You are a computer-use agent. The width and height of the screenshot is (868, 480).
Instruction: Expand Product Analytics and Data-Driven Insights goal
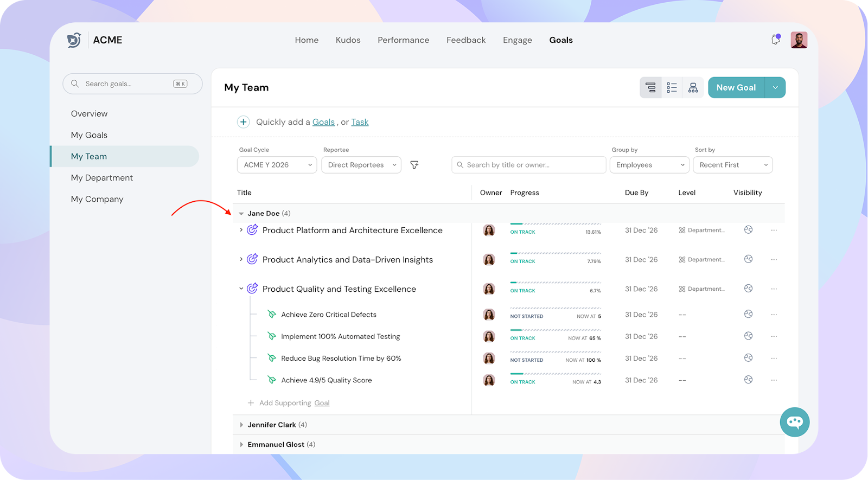pyautogui.click(x=241, y=259)
